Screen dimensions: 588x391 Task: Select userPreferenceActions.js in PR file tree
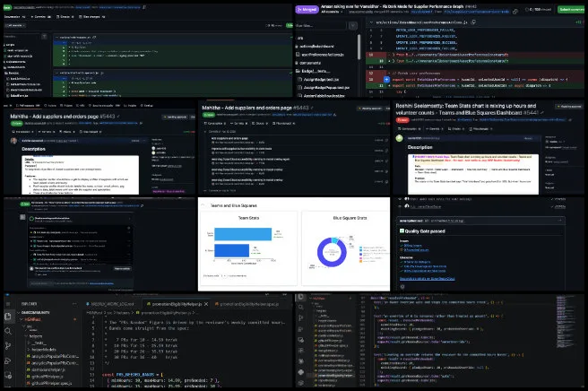(x=320, y=55)
